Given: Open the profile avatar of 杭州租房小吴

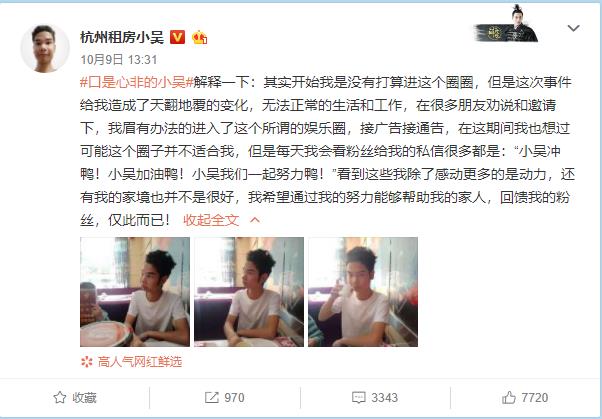Looking at the screenshot, I should coord(45,48).
